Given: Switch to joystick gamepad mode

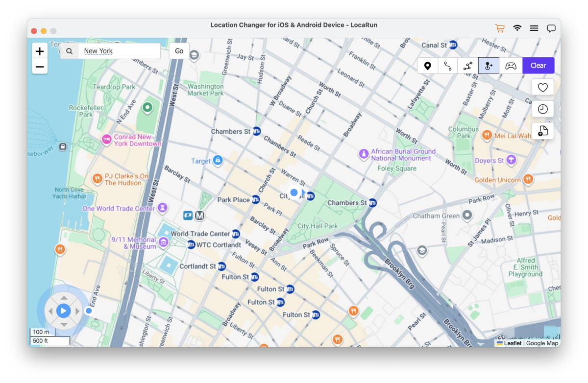Looking at the screenshot, I should pyautogui.click(x=511, y=66).
